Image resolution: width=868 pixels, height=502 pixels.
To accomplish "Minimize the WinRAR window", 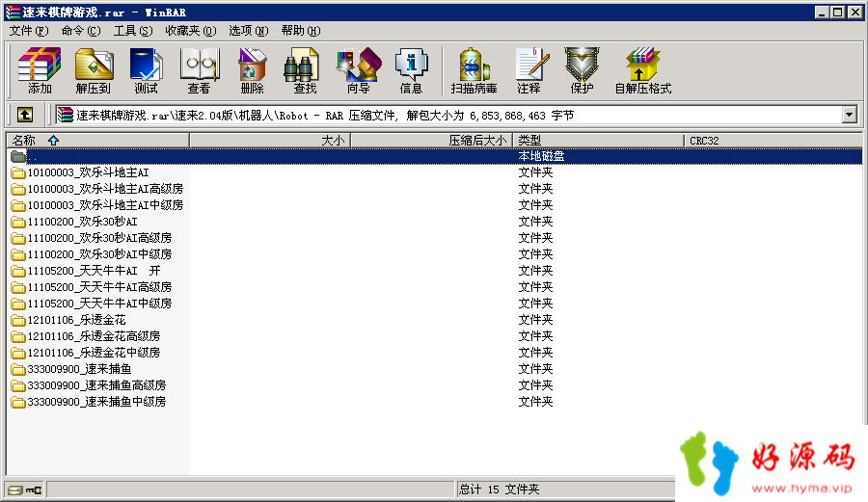I will click(822, 13).
